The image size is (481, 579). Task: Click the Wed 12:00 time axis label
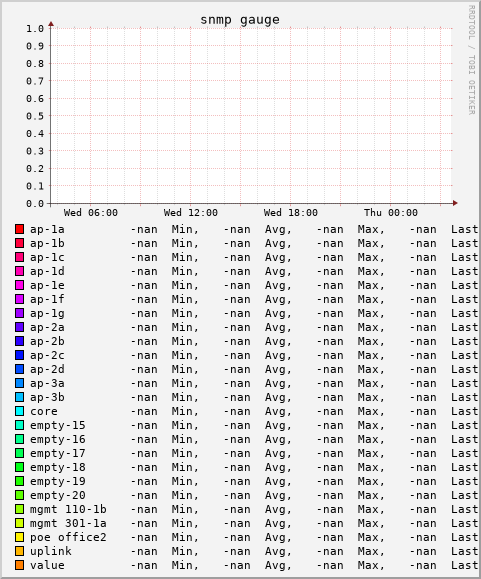click(x=191, y=213)
